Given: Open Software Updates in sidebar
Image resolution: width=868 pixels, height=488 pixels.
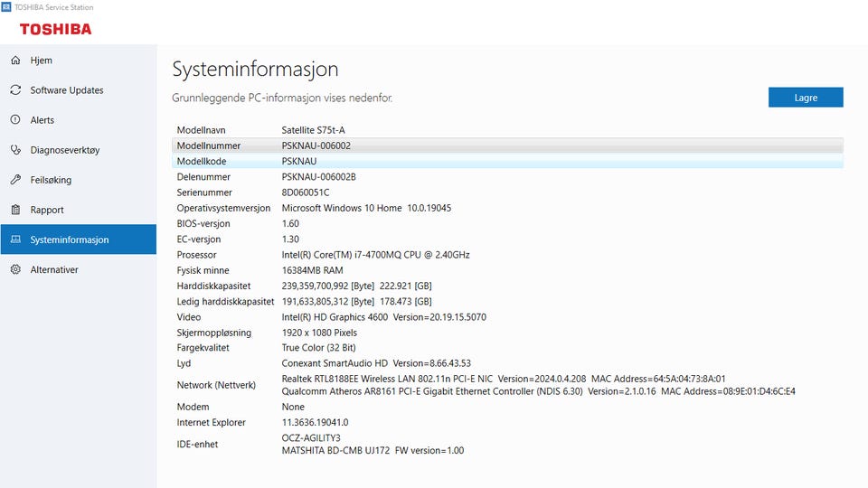Looking at the screenshot, I should [79, 90].
